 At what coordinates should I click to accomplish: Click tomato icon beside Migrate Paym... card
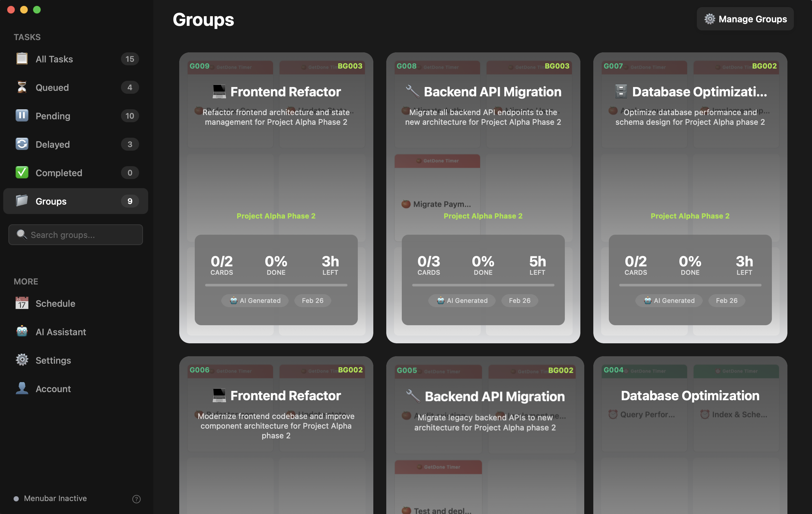[x=406, y=204]
